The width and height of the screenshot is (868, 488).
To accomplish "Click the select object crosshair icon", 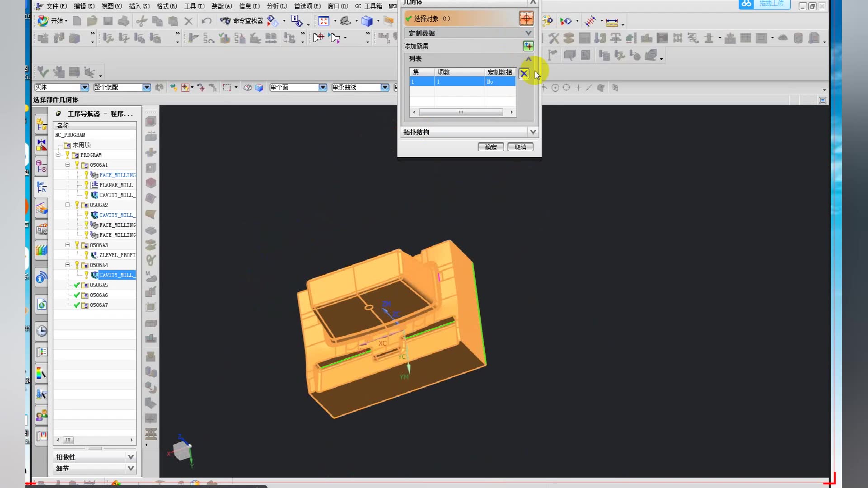I will 526,19.
